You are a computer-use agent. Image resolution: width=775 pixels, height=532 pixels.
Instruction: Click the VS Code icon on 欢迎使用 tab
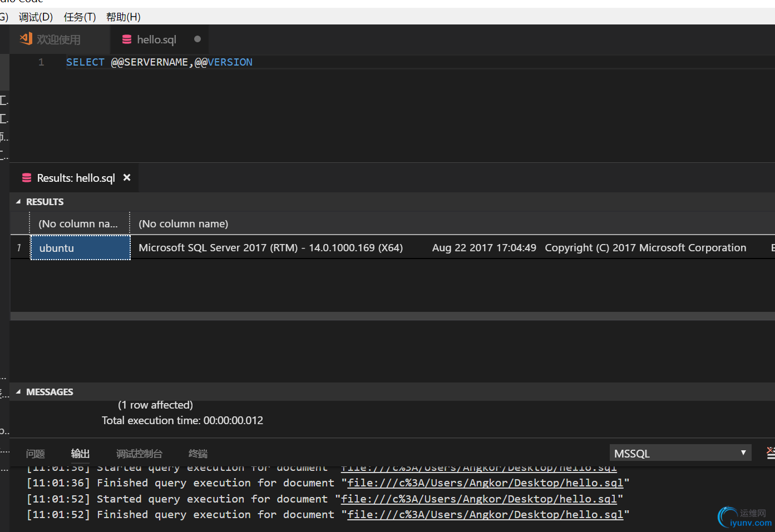pyautogui.click(x=26, y=39)
